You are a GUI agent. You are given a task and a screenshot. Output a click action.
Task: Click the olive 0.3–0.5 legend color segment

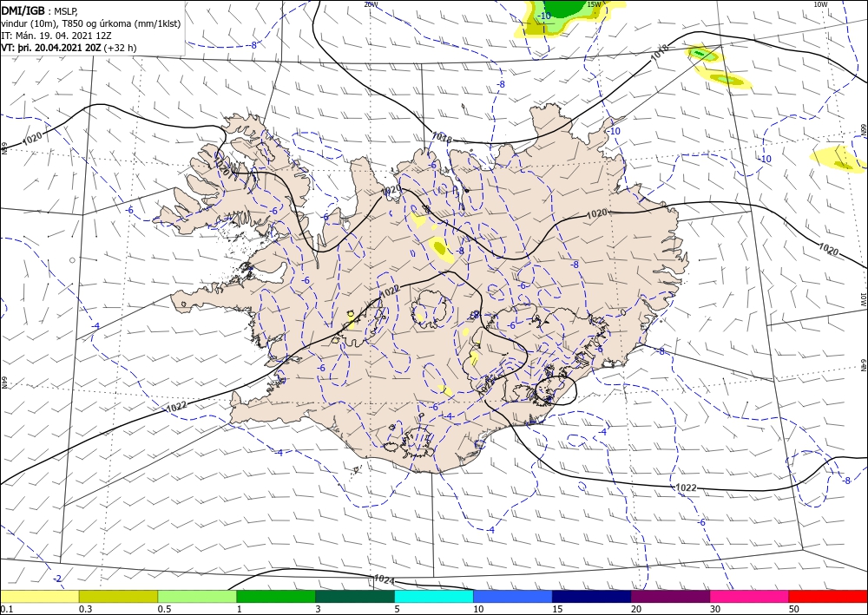coord(118,597)
